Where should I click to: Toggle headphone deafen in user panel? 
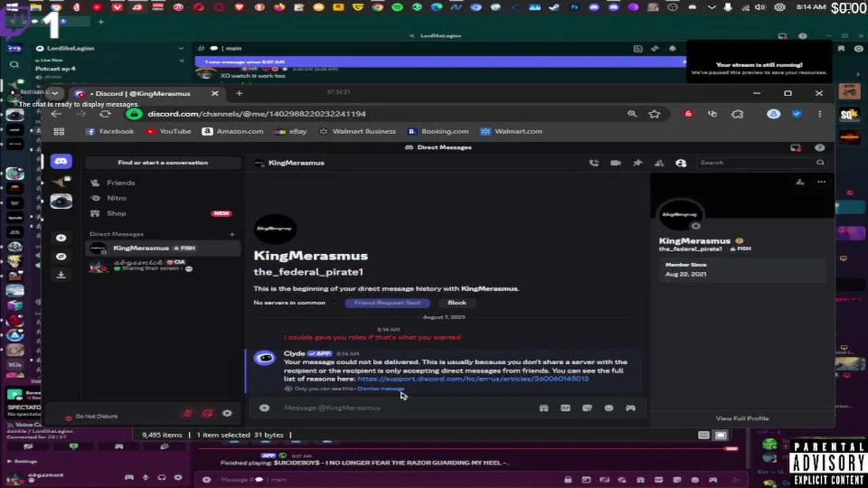point(208,413)
